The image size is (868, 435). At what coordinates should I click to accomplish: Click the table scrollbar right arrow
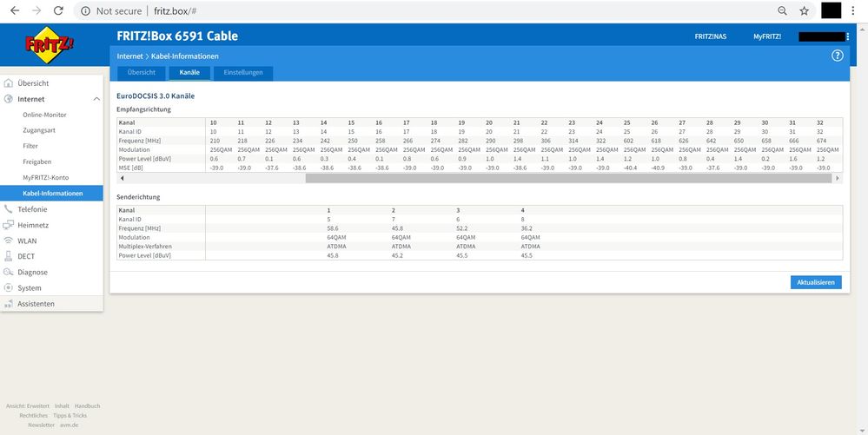(838, 178)
